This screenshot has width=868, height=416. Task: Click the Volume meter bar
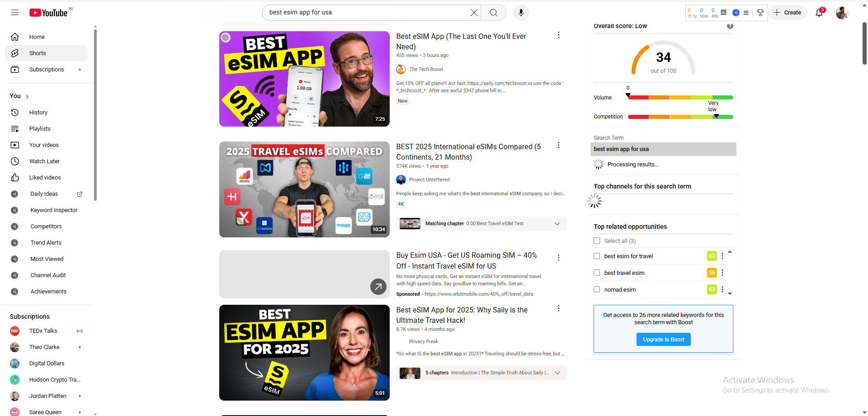(680, 98)
